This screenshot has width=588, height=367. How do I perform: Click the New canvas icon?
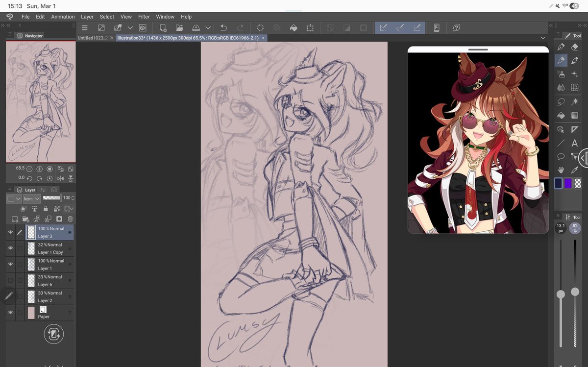coord(163,28)
